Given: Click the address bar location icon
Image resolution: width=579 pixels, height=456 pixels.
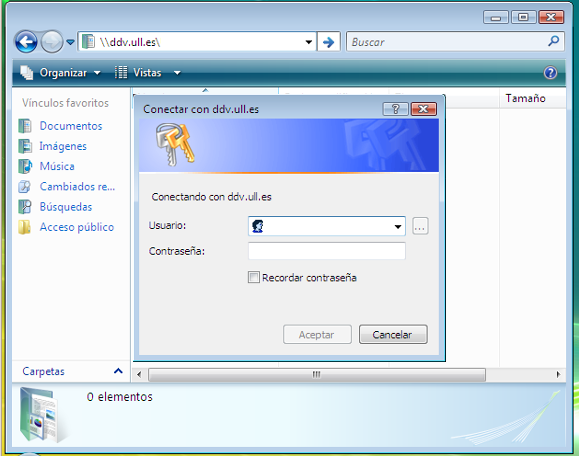Looking at the screenshot, I should point(88,42).
